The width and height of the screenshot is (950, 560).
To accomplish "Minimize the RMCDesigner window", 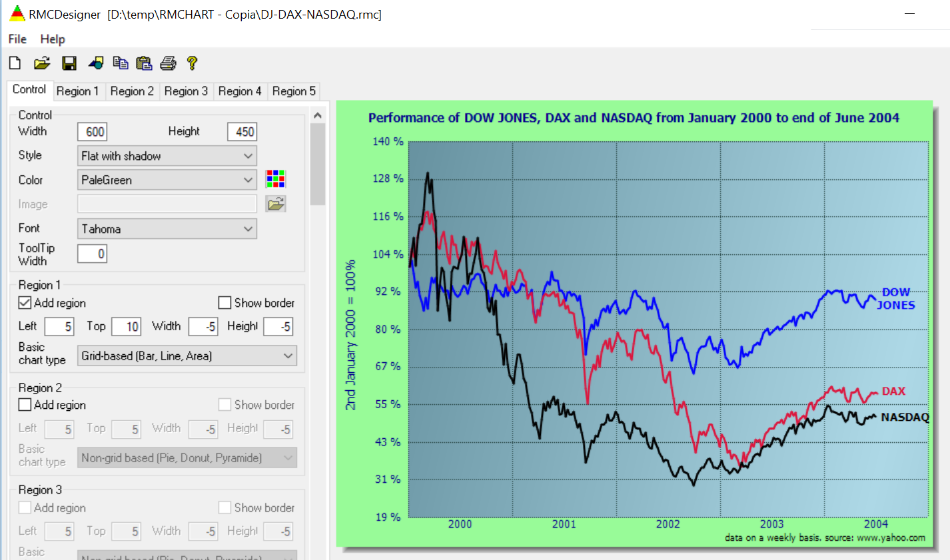I will pyautogui.click(x=910, y=14).
